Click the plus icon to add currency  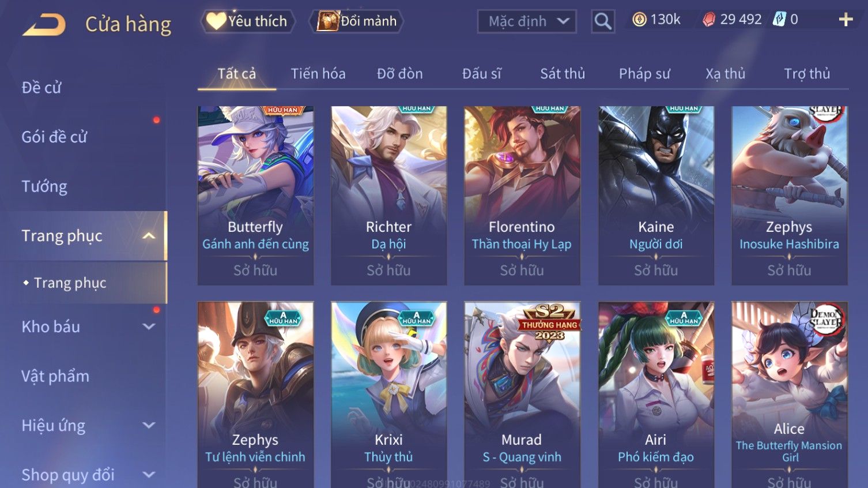(x=846, y=20)
